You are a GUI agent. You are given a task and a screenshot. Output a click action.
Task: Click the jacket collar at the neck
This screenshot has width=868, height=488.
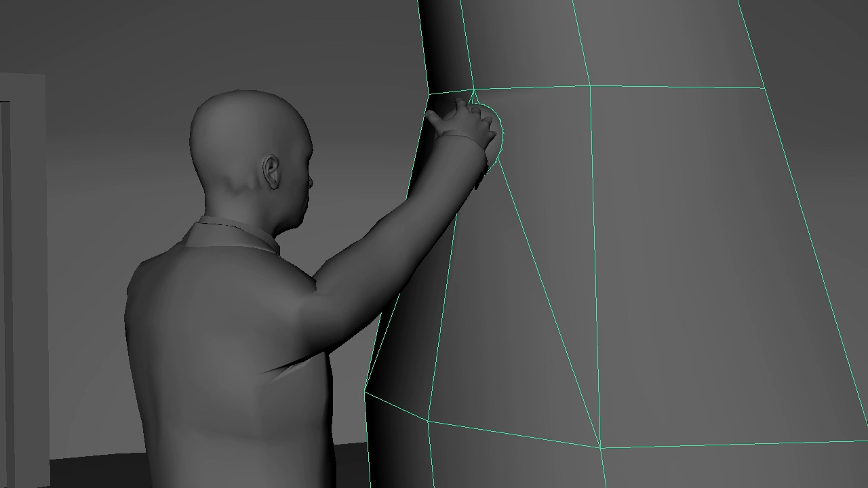[x=231, y=235]
